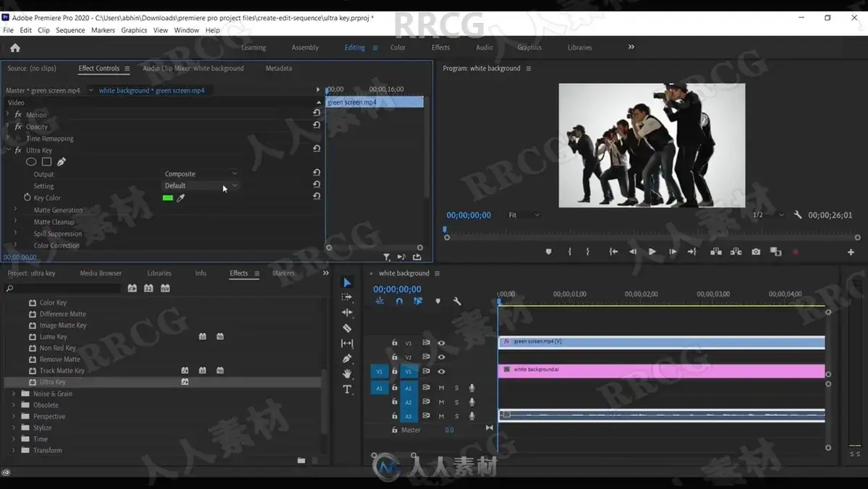
Task: Create ellipse mask for Ultra Key
Action: (x=31, y=162)
